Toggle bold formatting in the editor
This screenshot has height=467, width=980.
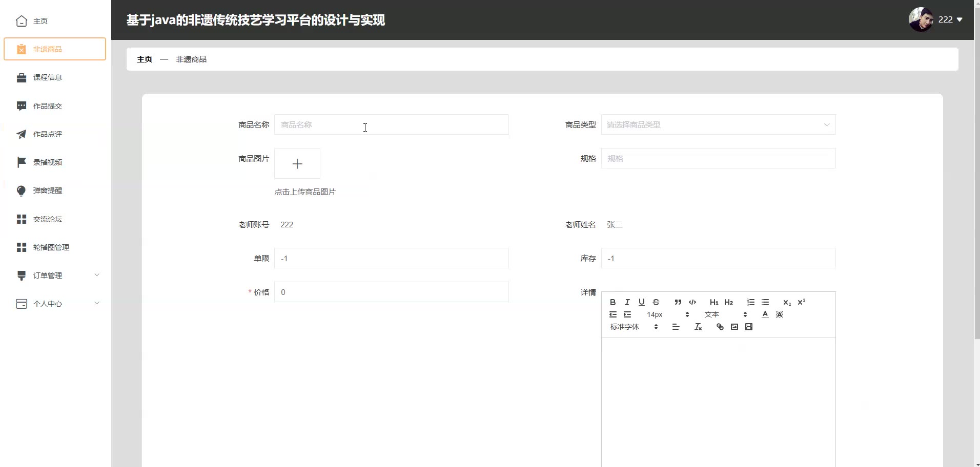click(612, 302)
